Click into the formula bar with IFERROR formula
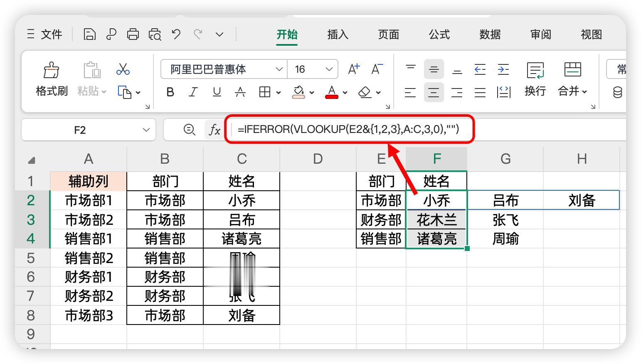This screenshot has height=364, width=641. pyautogui.click(x=348, y=130)
